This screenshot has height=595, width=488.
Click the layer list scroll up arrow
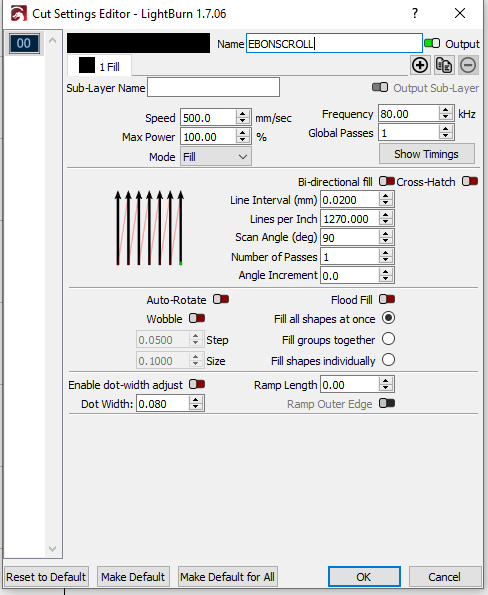coord(53,40)
